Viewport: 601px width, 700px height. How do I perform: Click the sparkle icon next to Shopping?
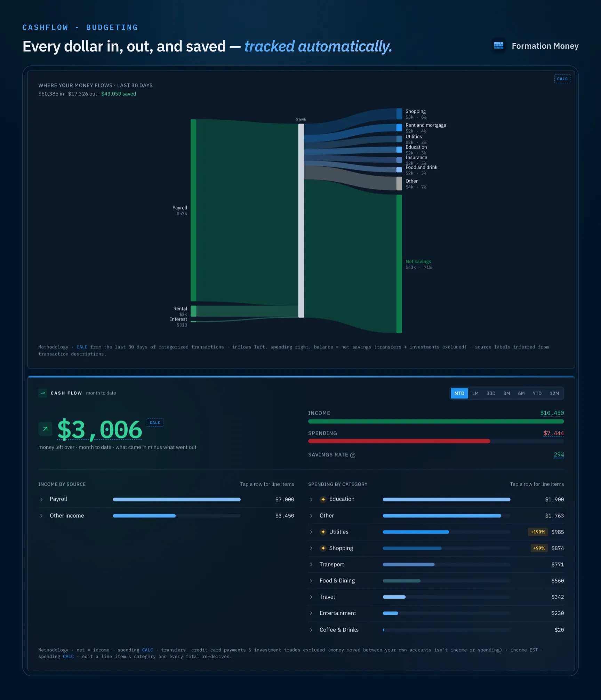323,548
